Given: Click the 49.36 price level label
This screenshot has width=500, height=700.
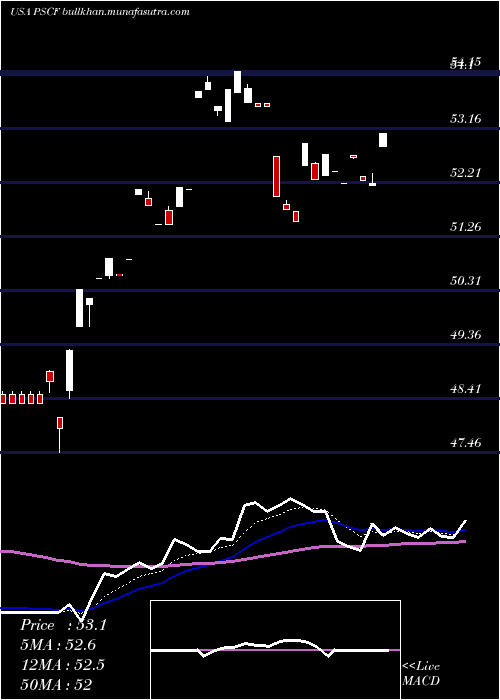Looking at the screenshot, I should pyautogui.click(x=465, y=335).
